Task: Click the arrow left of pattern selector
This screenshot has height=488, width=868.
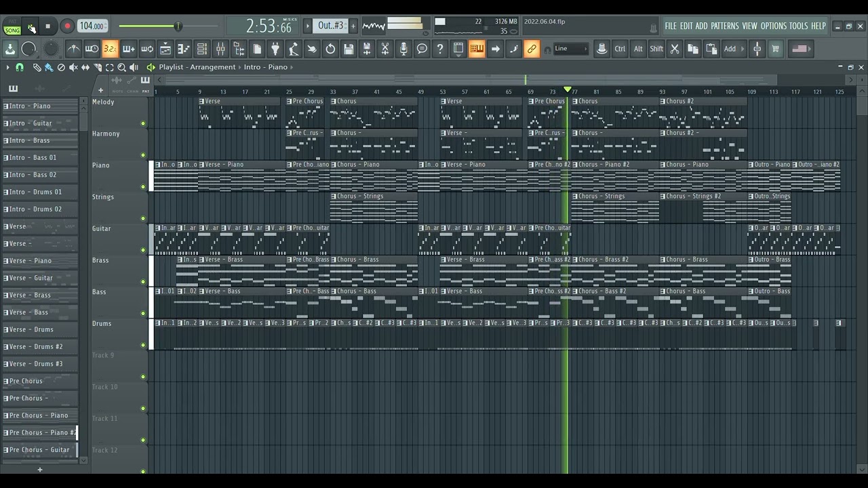Action: 308,26
